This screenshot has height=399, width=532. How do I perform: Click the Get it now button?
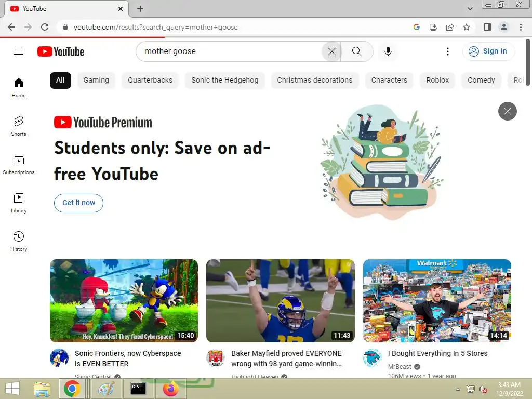point(79,203)
